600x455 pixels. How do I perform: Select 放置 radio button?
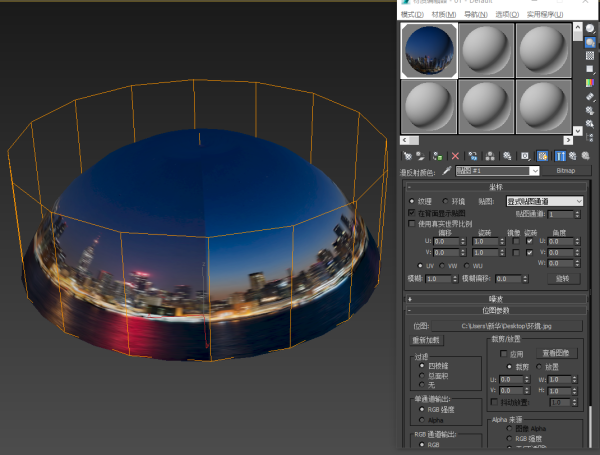[x=539, y=367]
